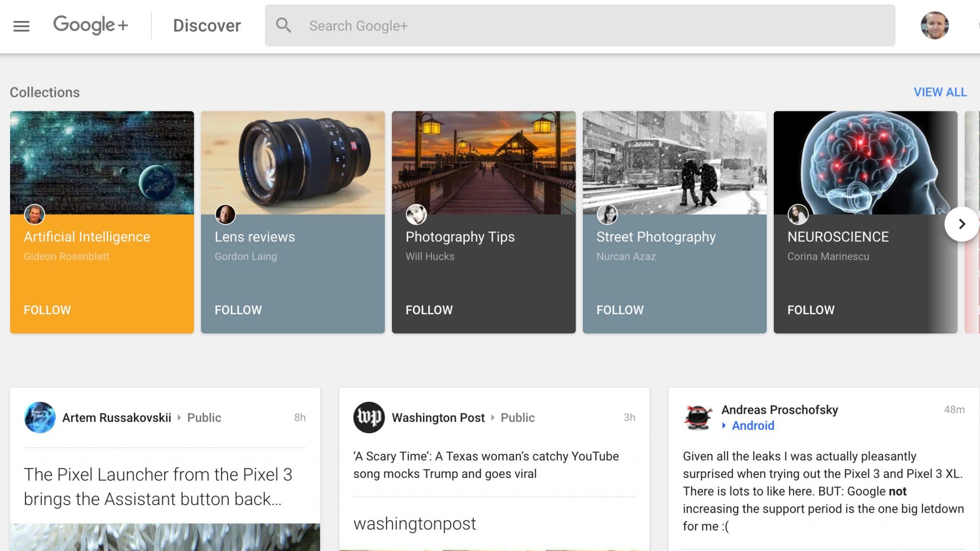Click the Google+ logo
This screenshot has height=551, width=980.
90,25
